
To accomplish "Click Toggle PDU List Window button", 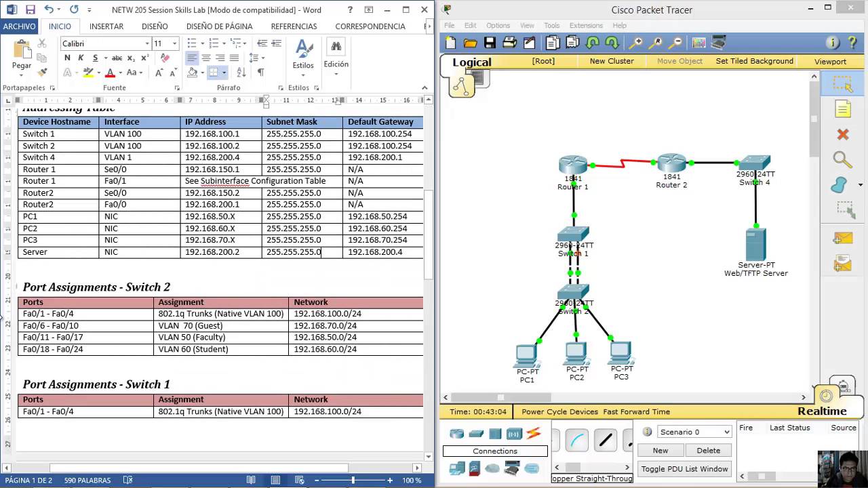I will [x=684, y=469].
